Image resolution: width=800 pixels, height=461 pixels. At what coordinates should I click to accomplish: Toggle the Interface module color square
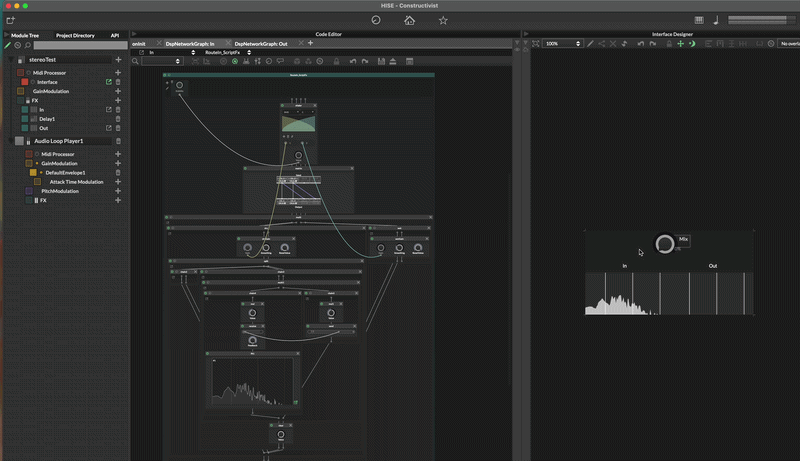(25, 82)
